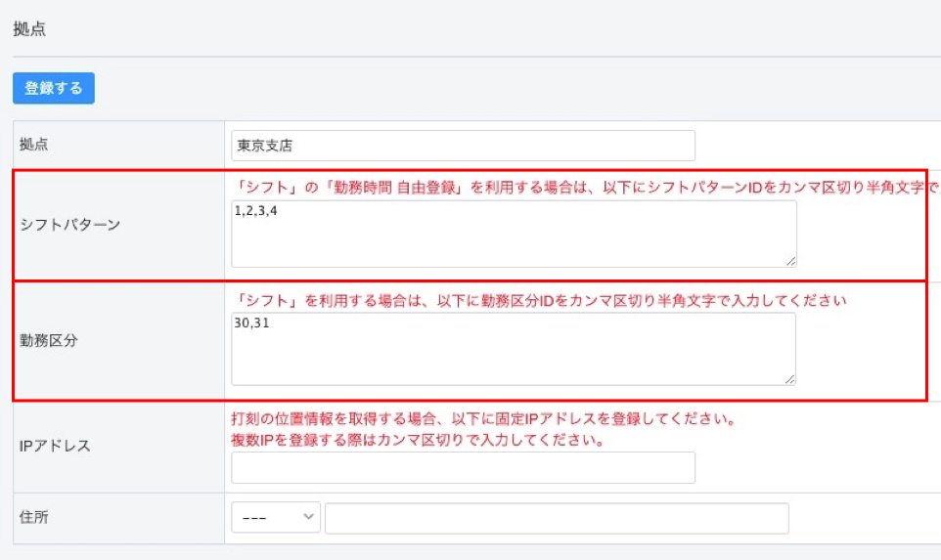Click into the 勤務区分 textarea with 30,31
Viewport: 941px width, 560px height.
click(x=514, y=349)
